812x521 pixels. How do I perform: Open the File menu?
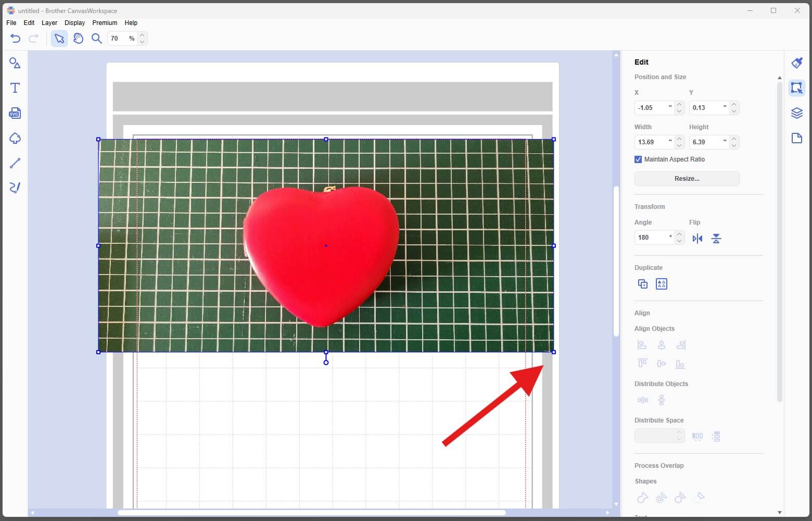pyautogui.click(x=11, y=23)
